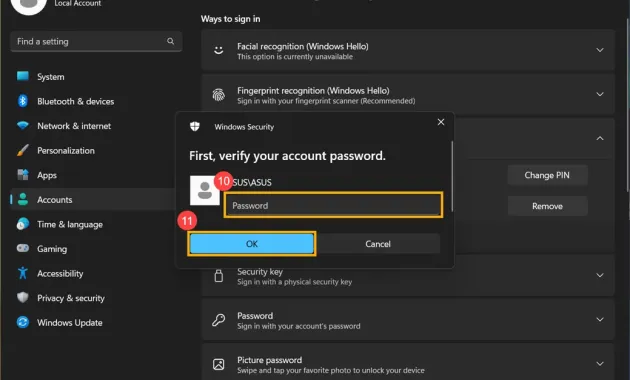
Task: Click the Accessibility figure icon
Action: click(x=23, y=273)
